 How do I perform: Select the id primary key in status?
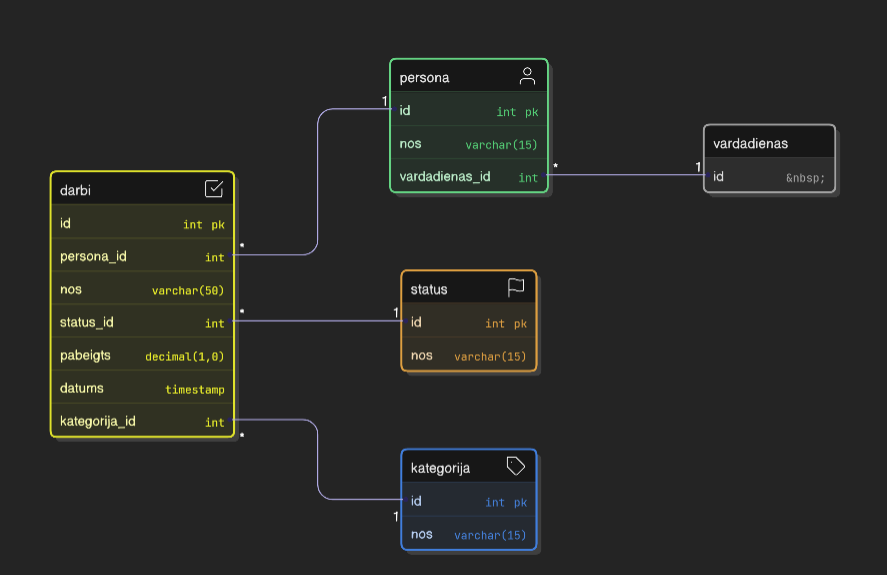468,322
